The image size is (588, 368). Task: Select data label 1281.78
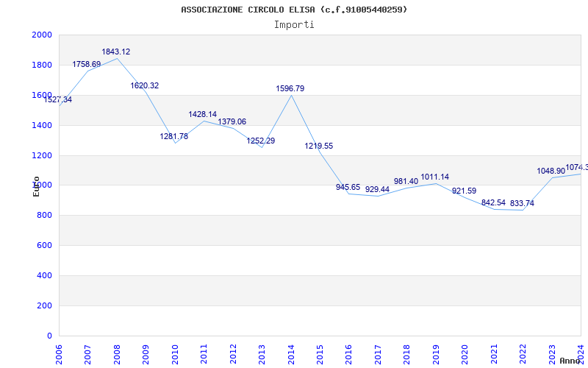tap(174, 136)
